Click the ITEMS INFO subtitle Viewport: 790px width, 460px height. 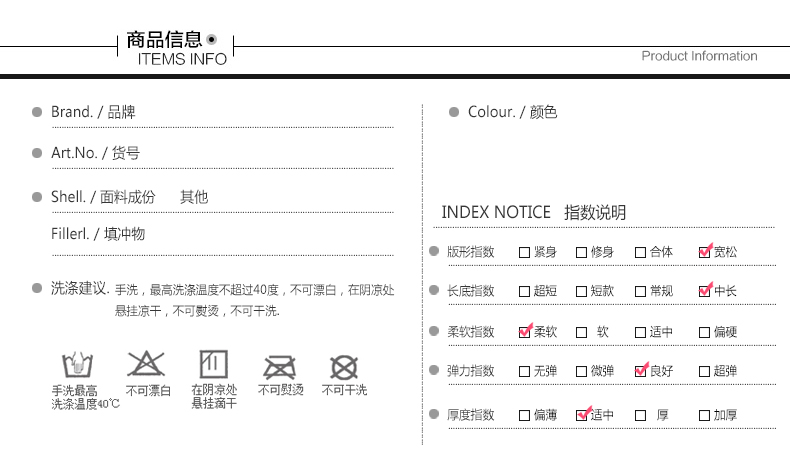click(x=182, y=59)
